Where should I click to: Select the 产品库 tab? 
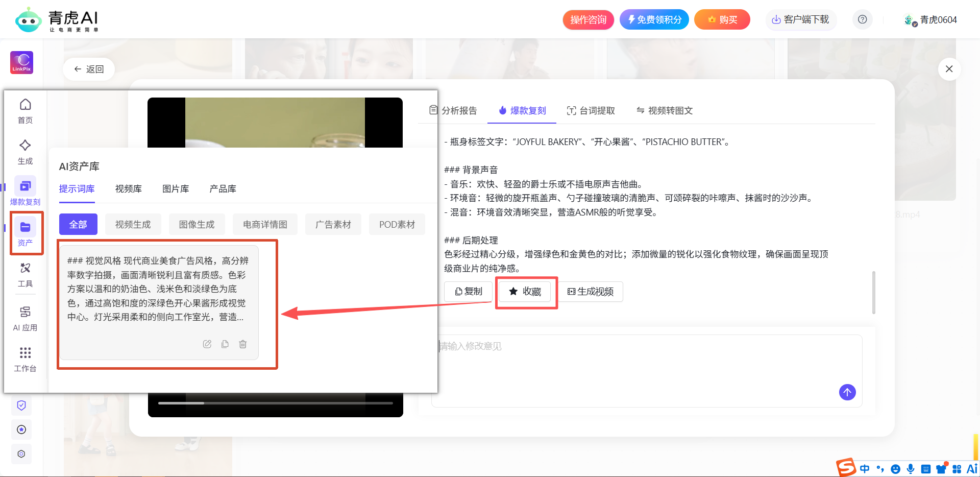point(223,189)
